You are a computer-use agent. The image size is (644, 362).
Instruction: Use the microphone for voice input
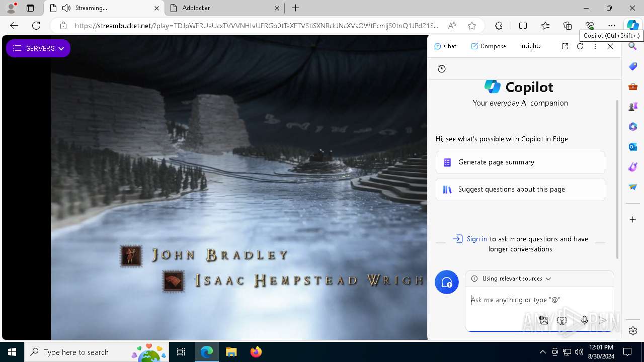click(x=584, y=320)
